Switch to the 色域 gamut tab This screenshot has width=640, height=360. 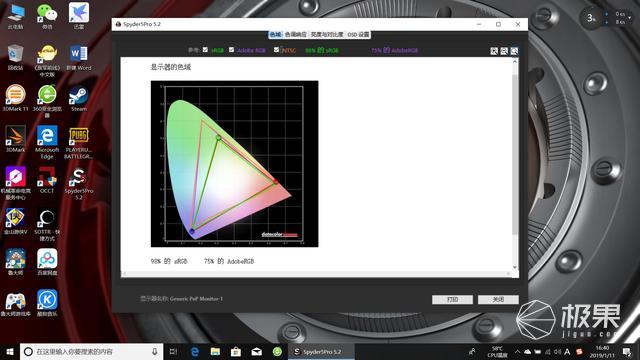pos(276,35)
